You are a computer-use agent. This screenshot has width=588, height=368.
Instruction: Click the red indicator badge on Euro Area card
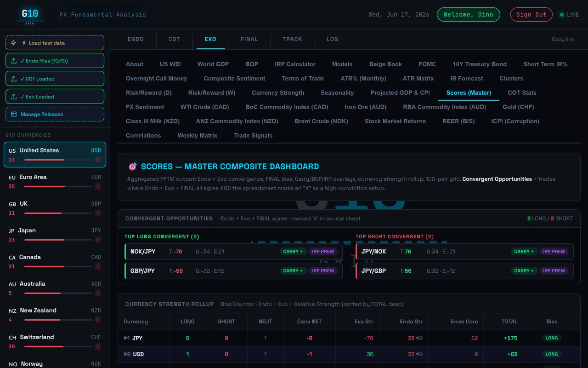click(98, 186)
